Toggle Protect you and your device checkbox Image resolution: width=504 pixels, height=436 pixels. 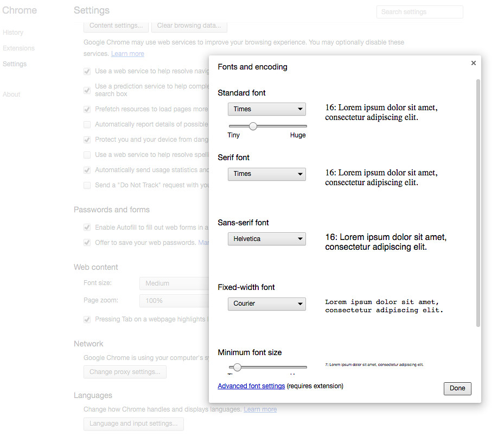(87, 140)
